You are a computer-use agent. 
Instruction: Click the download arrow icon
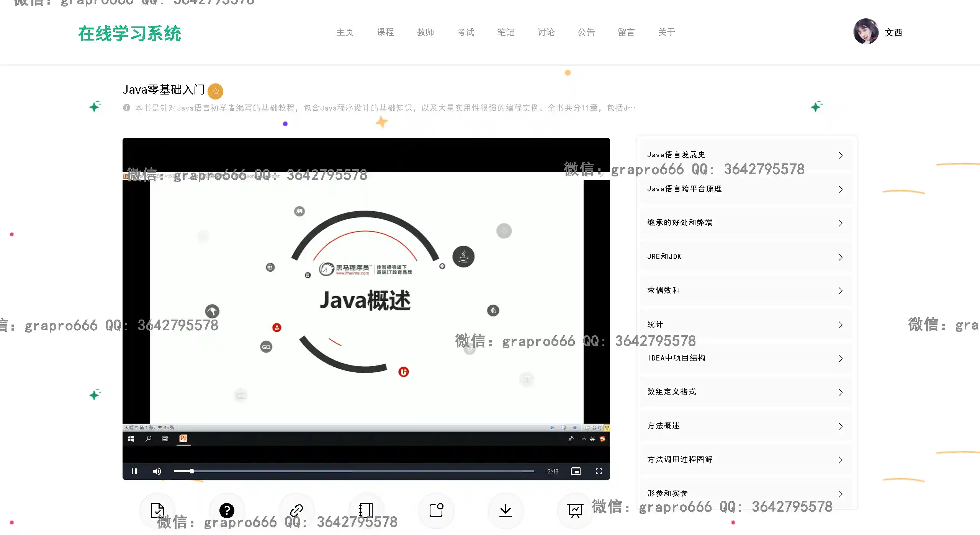click(x=506, y=510)
